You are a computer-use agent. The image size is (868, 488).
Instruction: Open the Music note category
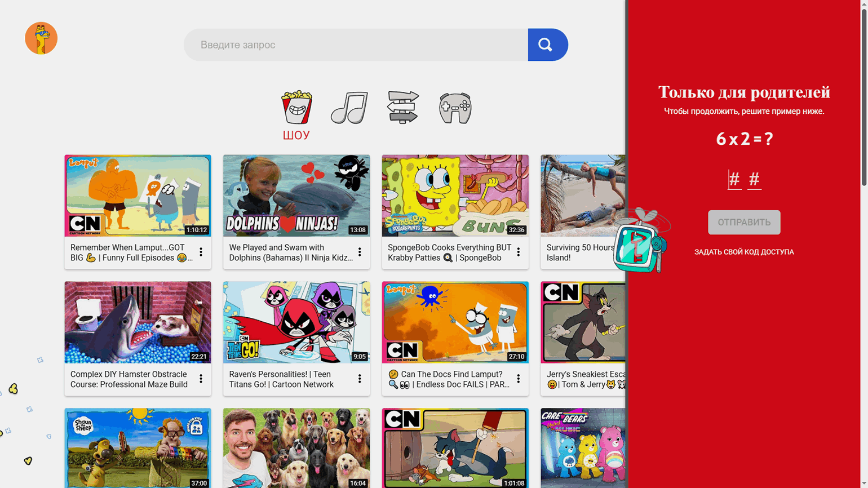pos(349,108)
